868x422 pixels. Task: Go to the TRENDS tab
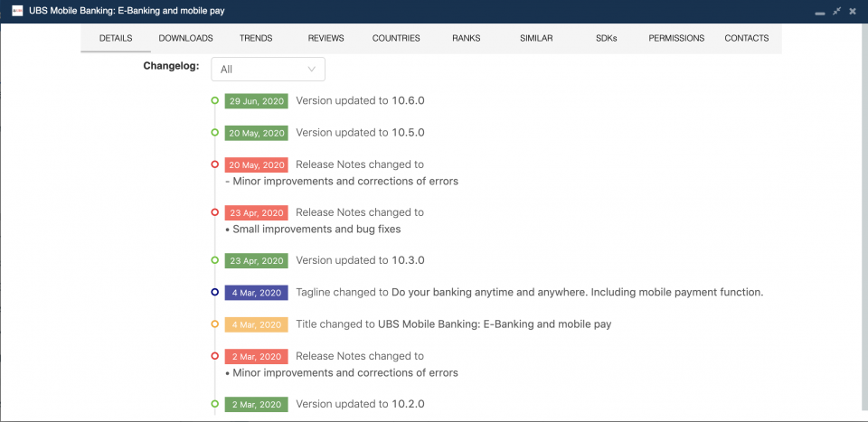pyautogui.click(x=256, y=38)
